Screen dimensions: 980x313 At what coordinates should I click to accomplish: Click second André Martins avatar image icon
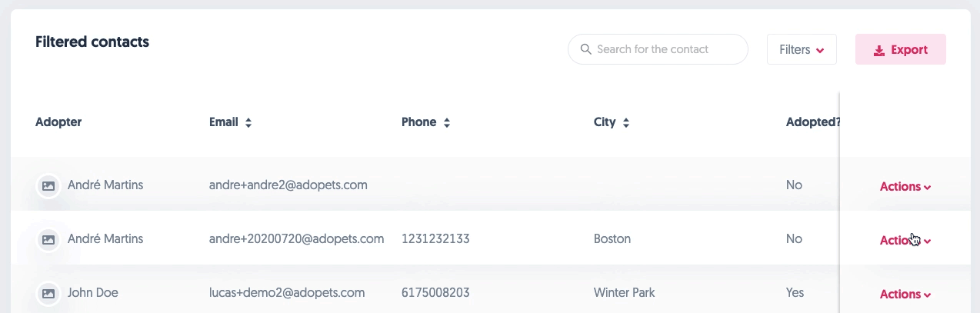point(48,239)
